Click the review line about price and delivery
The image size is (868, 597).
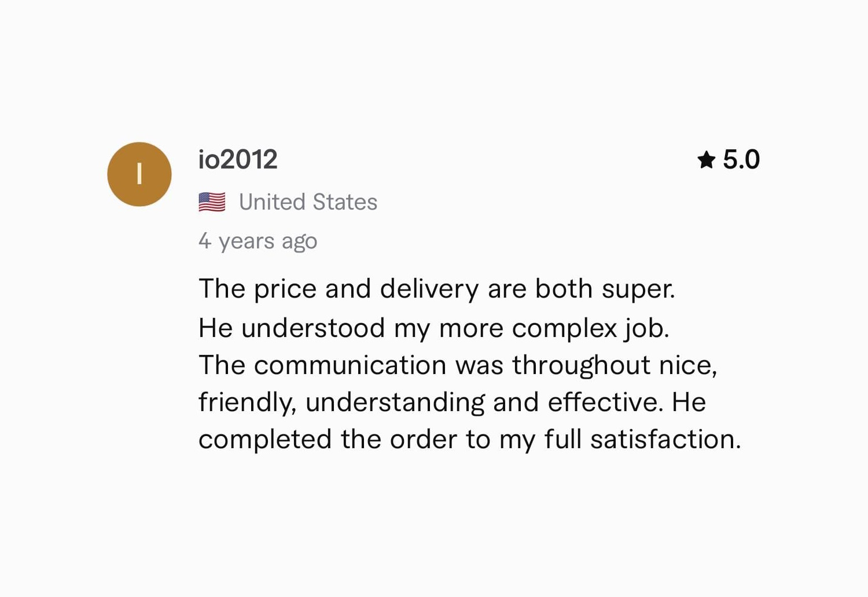point(437,289)
